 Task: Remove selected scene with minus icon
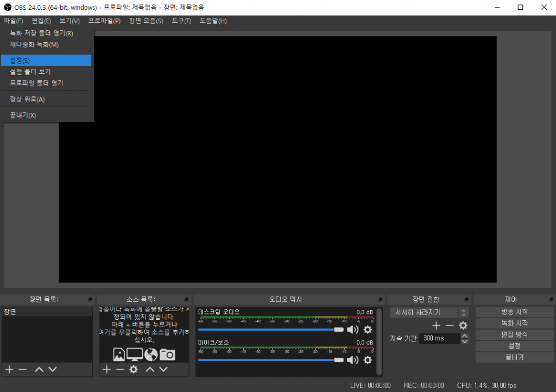pyautogui.click(x=23, y=369)
